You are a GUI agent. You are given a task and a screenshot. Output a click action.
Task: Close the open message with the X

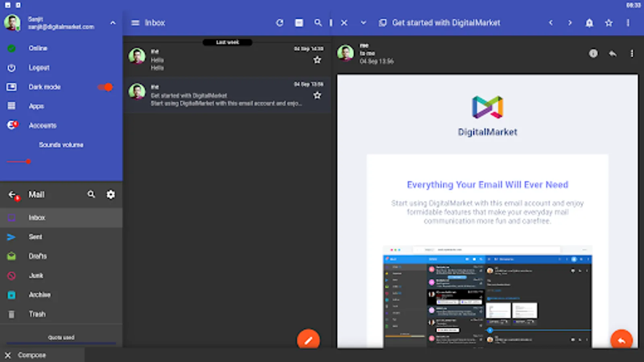point(344,23)
